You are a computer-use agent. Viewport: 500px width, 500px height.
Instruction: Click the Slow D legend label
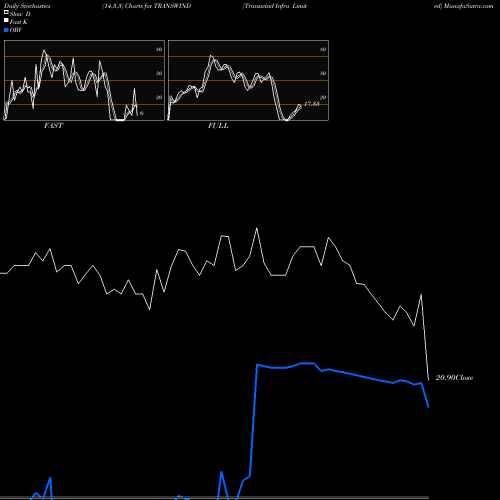click(x=20, y=14)
